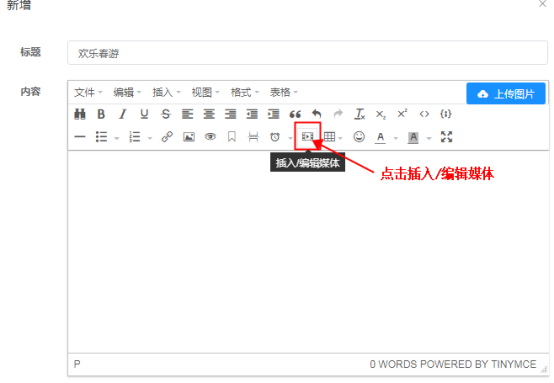This screenshot has width=554, height=383.
Task: Insert a page break
Action: click(253, 137)
